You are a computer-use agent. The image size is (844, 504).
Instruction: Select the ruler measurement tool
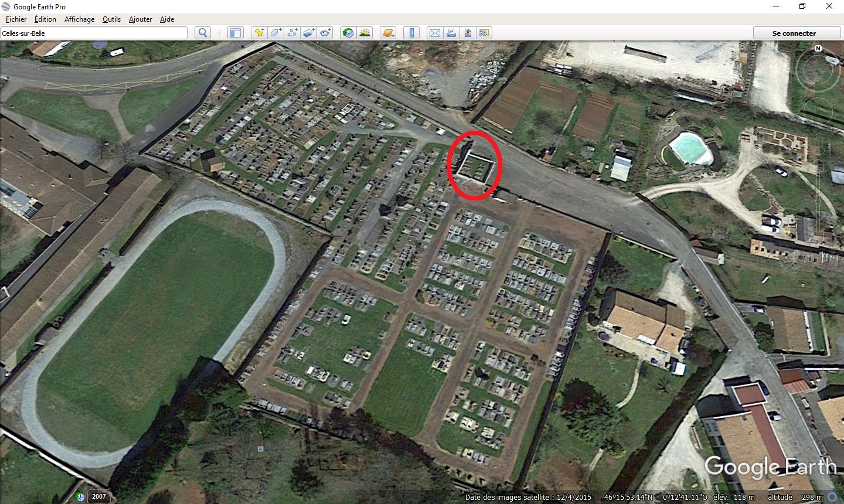[411, 33]
